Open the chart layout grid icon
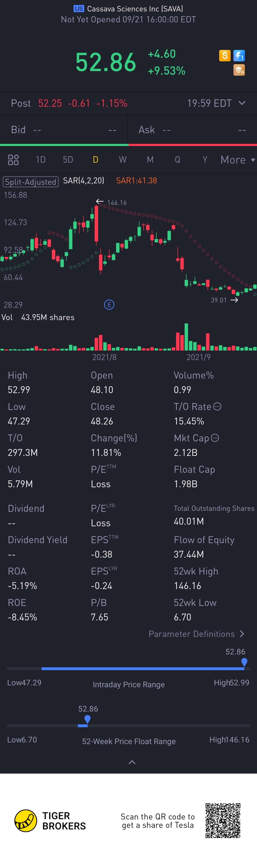The width and height of the screenshot is (257, 868). point(13,160)
